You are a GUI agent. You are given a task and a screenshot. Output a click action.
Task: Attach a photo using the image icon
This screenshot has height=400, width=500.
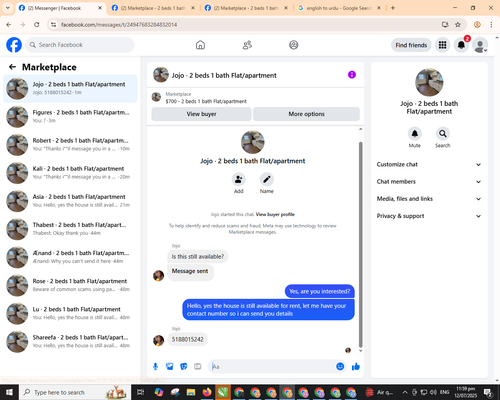pyautogui.click(x=170, y=367)
